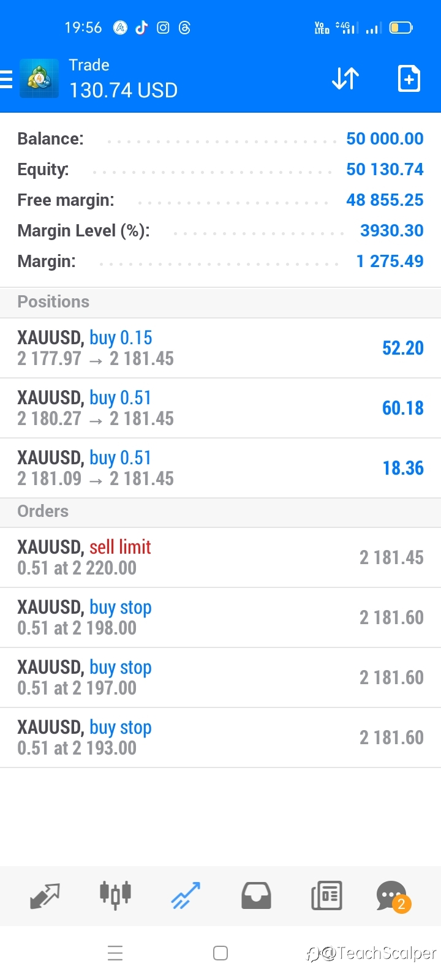Tap the MetaTrader app logo icon
The width and height of the screenshot is (441, 980).
[39, 78]
